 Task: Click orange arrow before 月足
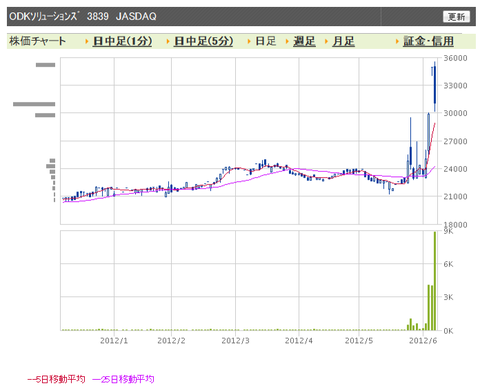326,42
